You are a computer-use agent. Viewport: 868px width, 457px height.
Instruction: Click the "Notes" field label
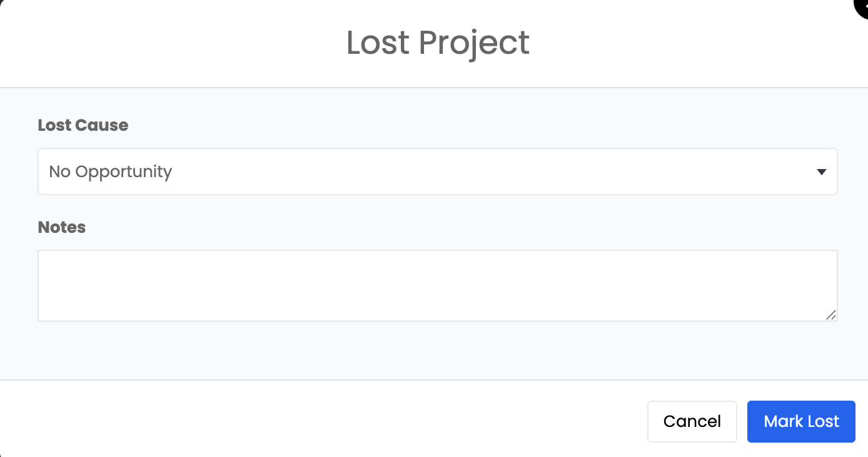click(62, 227)
